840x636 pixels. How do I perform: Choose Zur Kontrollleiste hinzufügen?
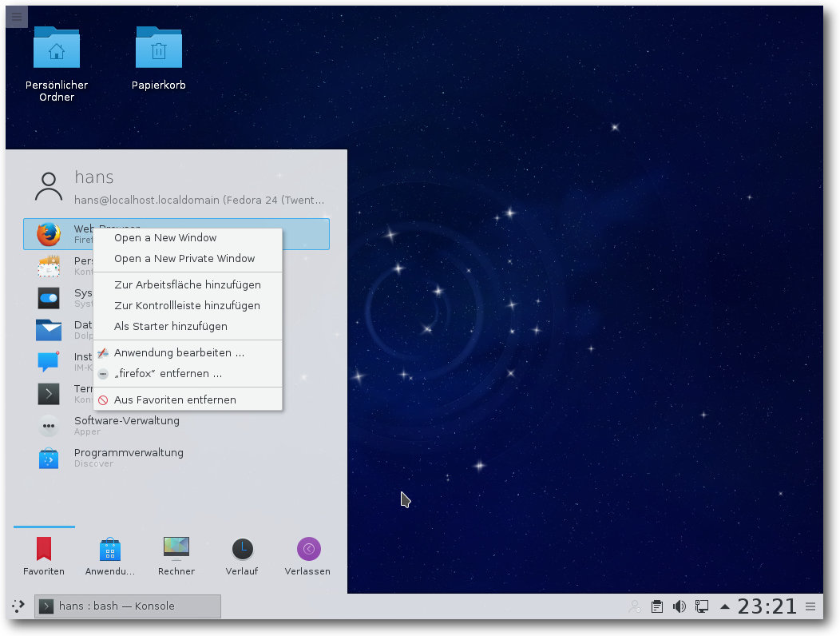188,306
